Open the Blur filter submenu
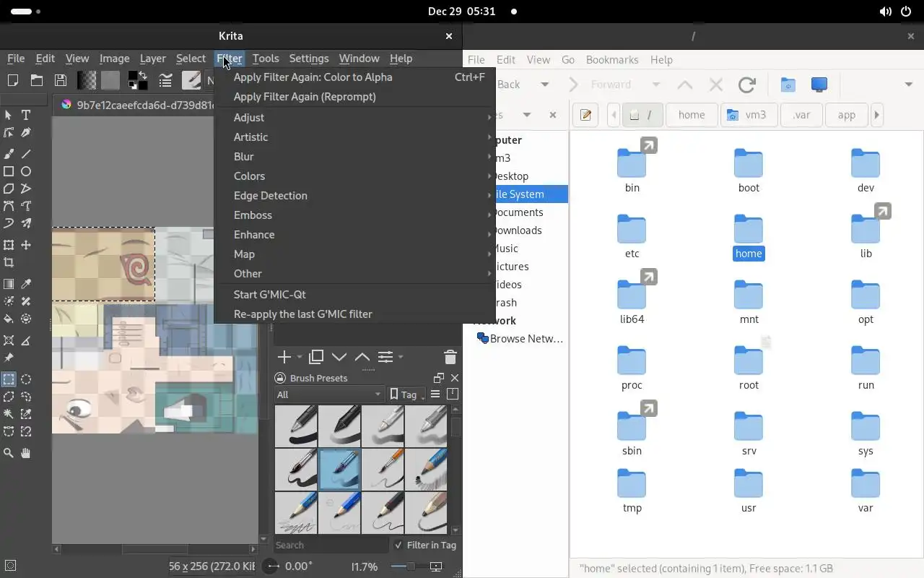 (354, 156)
